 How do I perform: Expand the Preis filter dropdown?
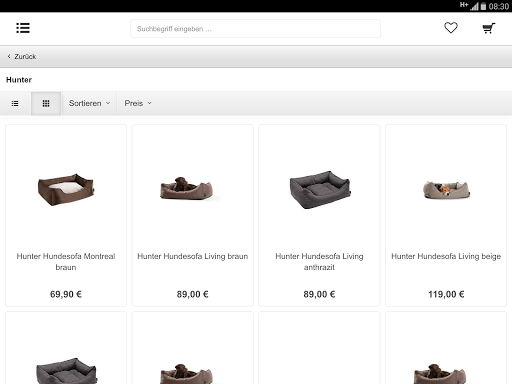coord(138,103)
